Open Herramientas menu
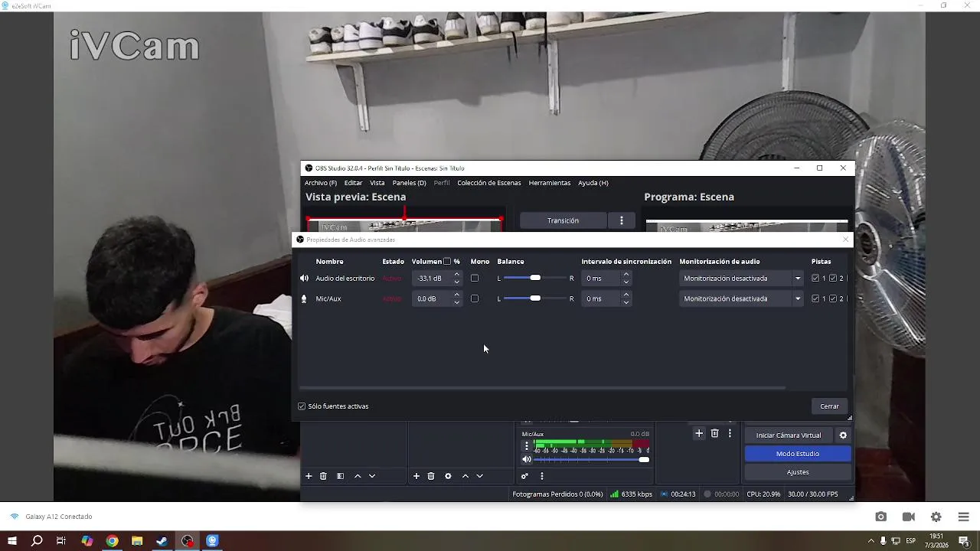The height and width of the screenshot is (551, 980). tap(550, 183)
